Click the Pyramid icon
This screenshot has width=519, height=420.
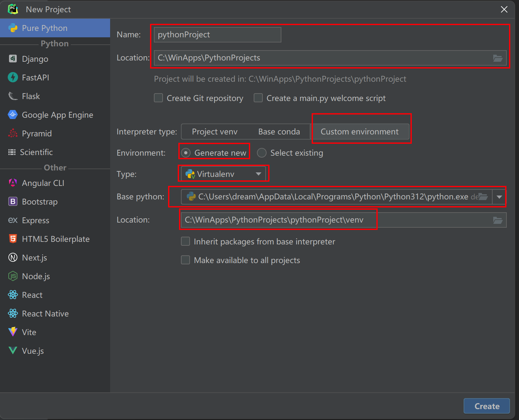tap(13, 133)
